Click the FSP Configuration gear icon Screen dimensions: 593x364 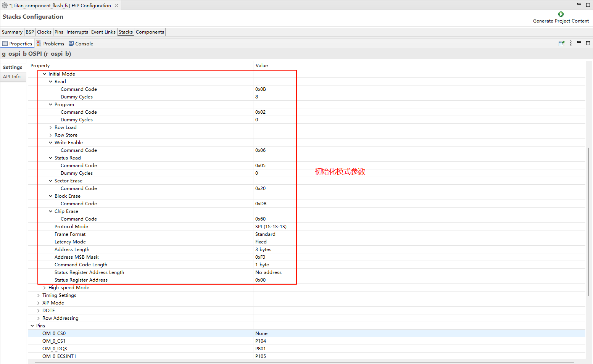(x=5, y=5)
